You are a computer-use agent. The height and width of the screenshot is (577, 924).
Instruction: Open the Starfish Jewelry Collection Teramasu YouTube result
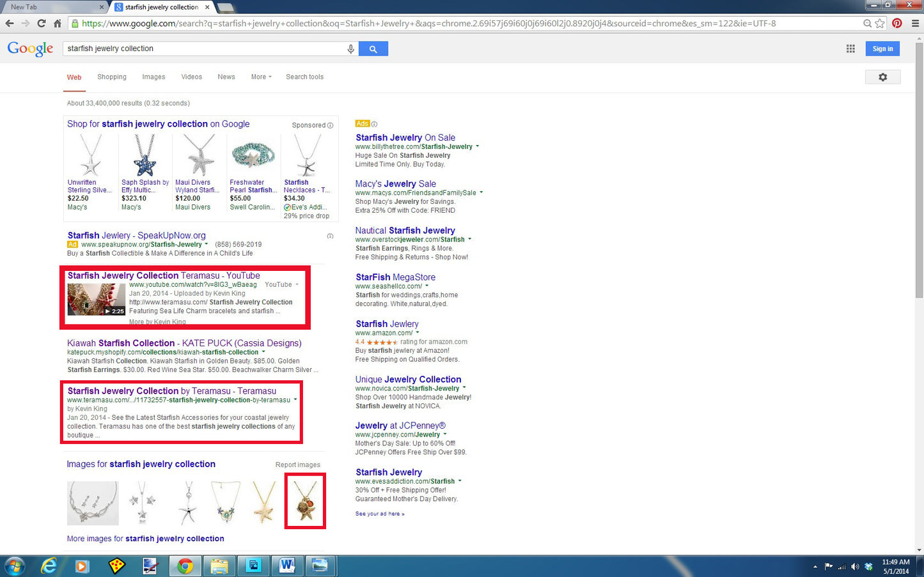click(x=163, y=275)
